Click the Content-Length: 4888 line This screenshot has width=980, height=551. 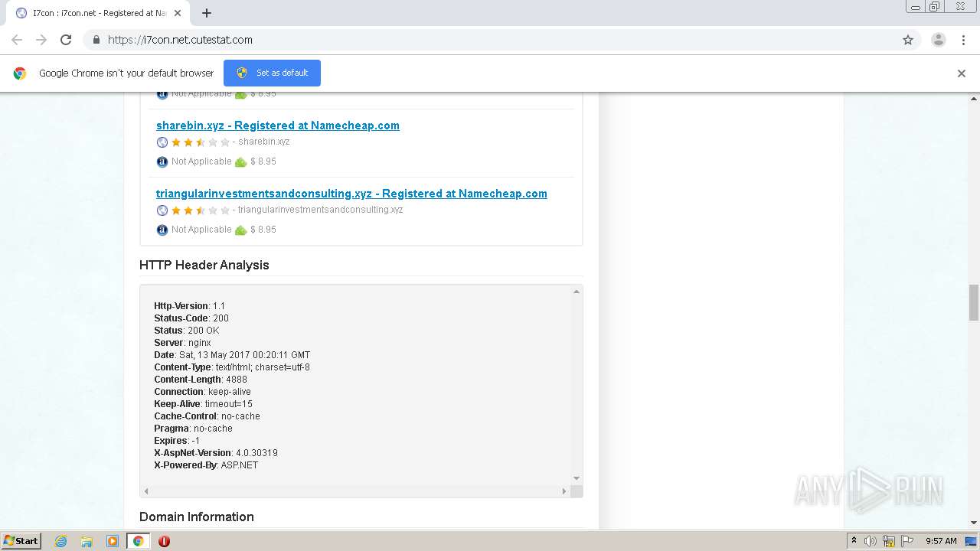(201, 380)
